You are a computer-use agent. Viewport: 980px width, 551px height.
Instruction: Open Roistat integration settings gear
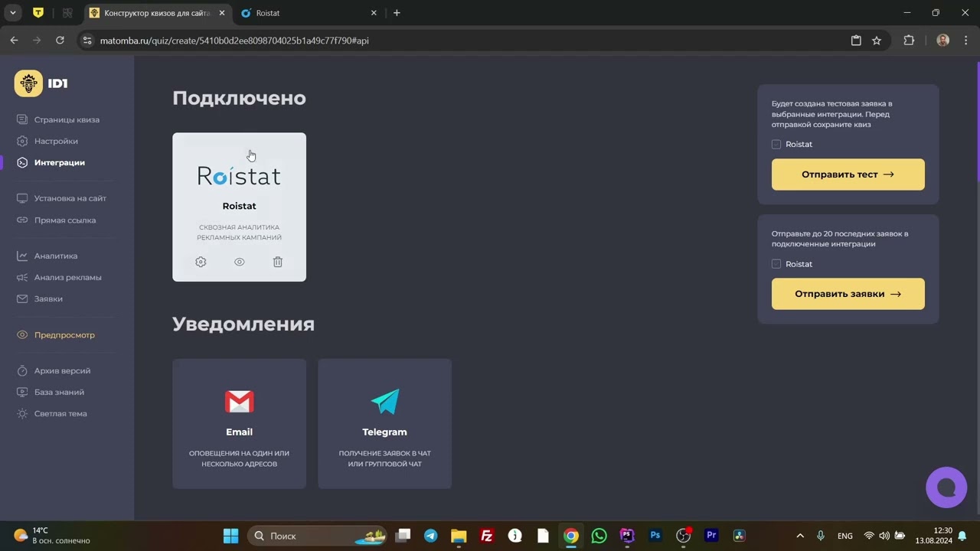tap(201, 262)
